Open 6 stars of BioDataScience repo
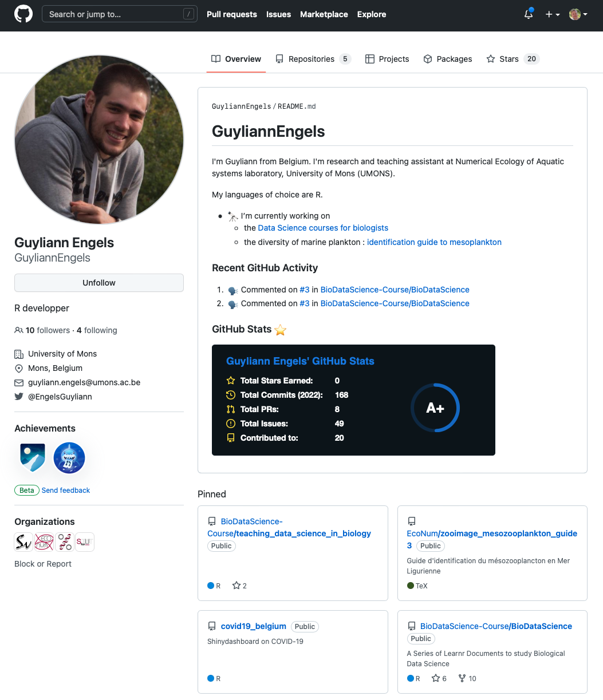603x700 pixels. 439,678
